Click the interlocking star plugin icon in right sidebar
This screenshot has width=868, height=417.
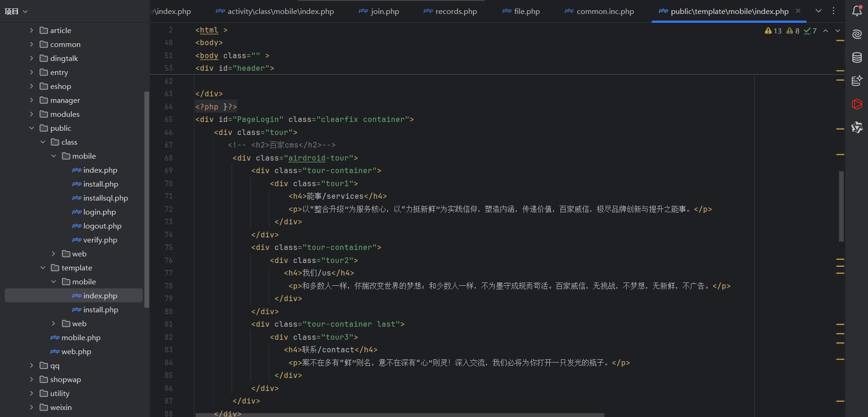(856, 127)
